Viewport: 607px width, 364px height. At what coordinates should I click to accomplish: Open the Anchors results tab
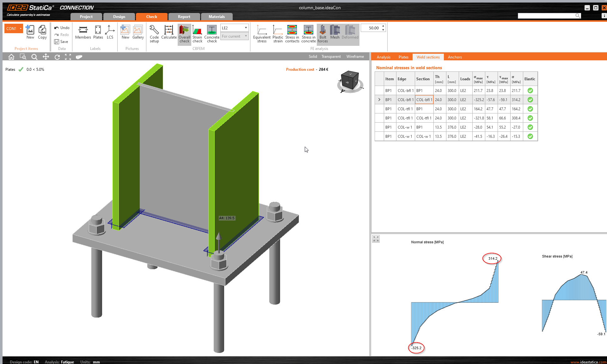pos(455,57)
